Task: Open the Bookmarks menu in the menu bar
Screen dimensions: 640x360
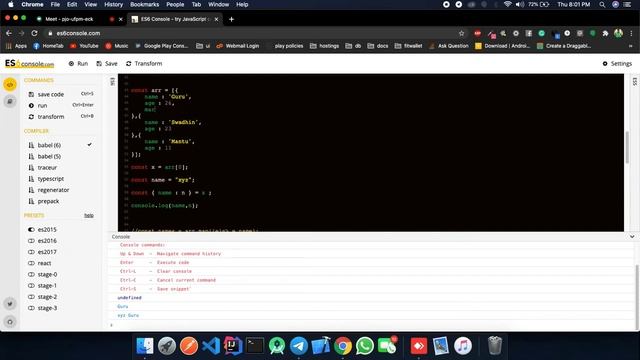Action: tap(144, 4)
